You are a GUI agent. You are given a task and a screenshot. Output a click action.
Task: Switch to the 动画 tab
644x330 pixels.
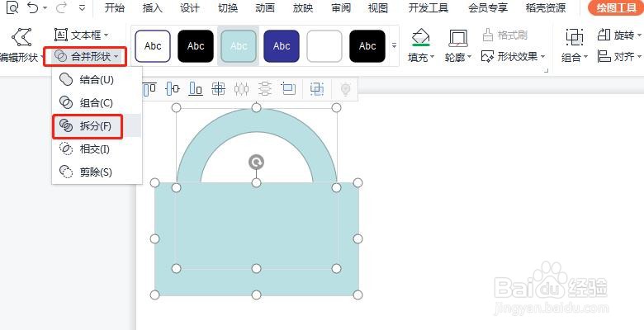tap(265, 7)
